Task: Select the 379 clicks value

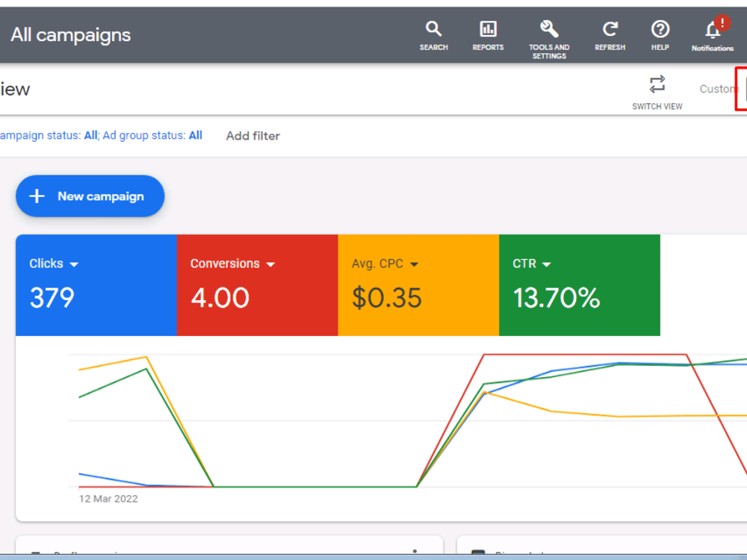Action: click(52, 298)
